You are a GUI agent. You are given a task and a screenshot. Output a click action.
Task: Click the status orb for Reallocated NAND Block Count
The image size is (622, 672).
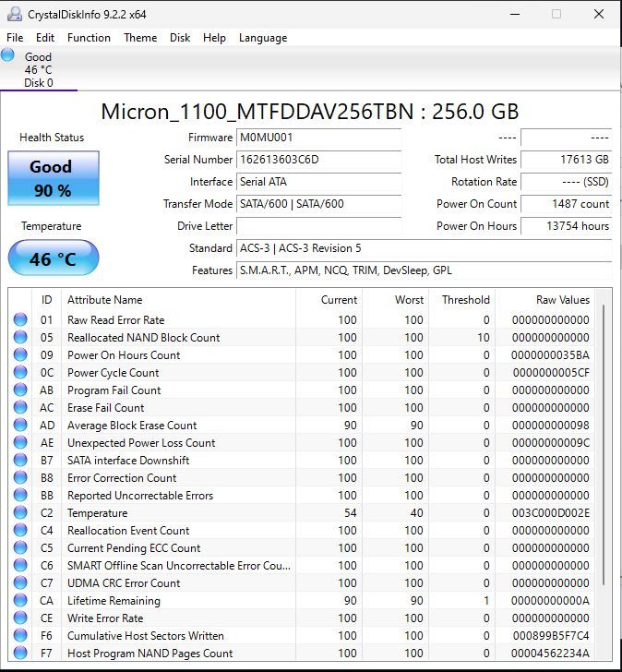click(x=20, y=337)
